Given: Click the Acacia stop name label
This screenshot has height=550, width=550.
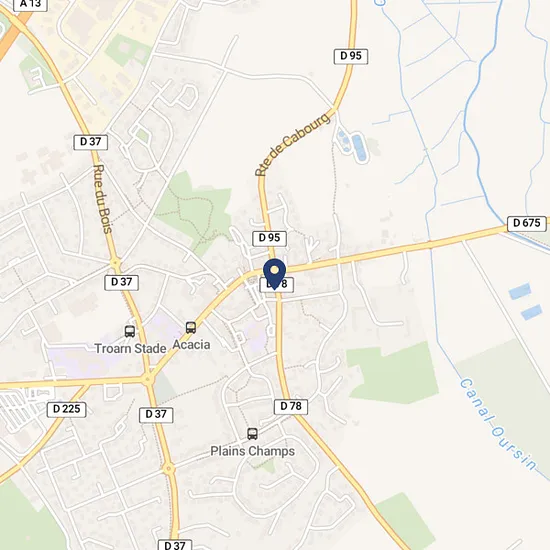Looking at the screenshot, I should point(191,345).
